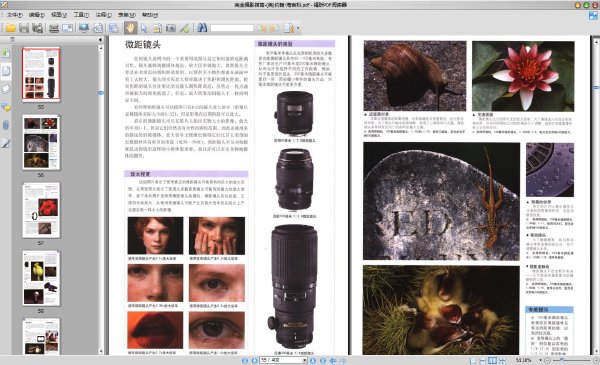Click the Email document toolbar icon
The image size is (600, 365).
(x=67, y=28)
